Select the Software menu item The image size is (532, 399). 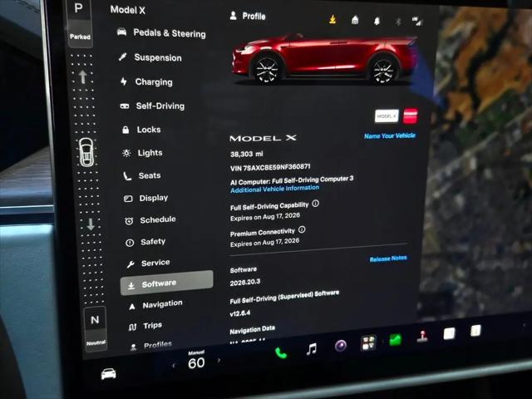(166, 283)
